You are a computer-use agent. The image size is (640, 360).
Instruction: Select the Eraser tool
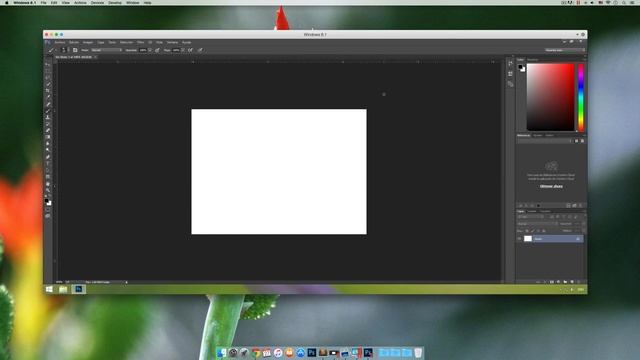pos(48,130)
